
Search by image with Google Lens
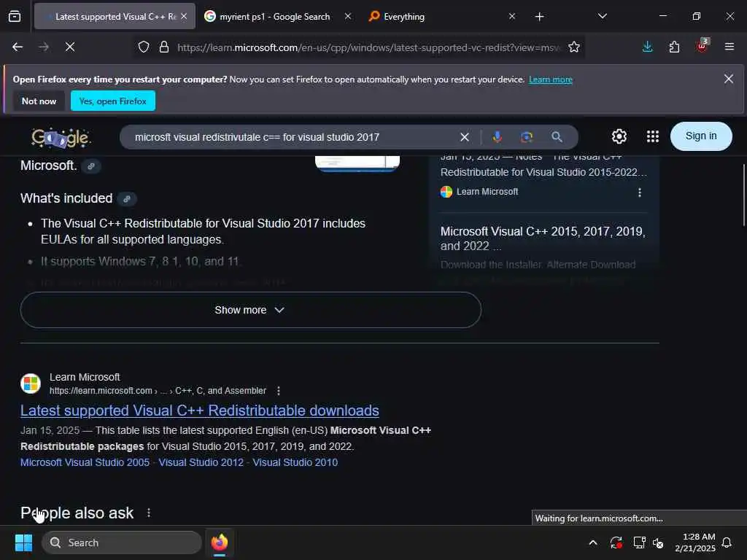[x=527, y=137]
